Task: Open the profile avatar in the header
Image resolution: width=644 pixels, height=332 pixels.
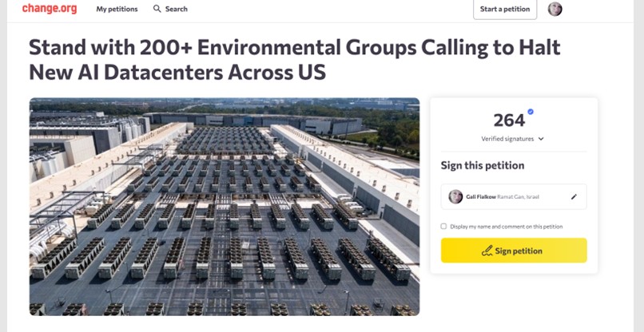Action: pos(555,9)
